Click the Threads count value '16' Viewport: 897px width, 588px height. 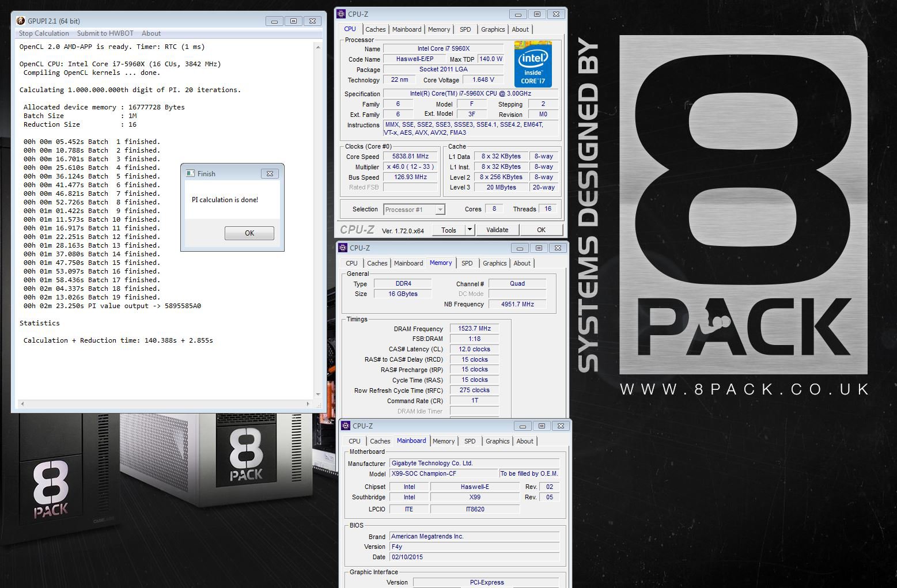[548, 208]
